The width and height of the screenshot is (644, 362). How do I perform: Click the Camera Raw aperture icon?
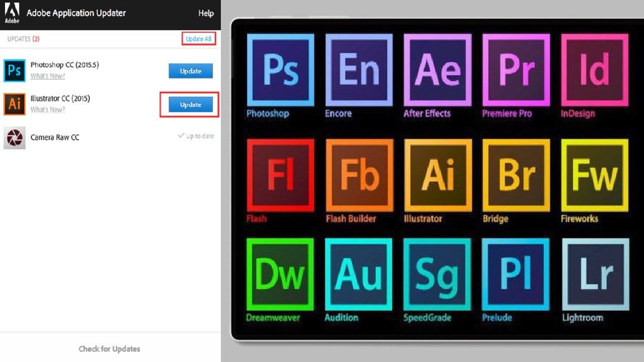click(x=14, y=137)
